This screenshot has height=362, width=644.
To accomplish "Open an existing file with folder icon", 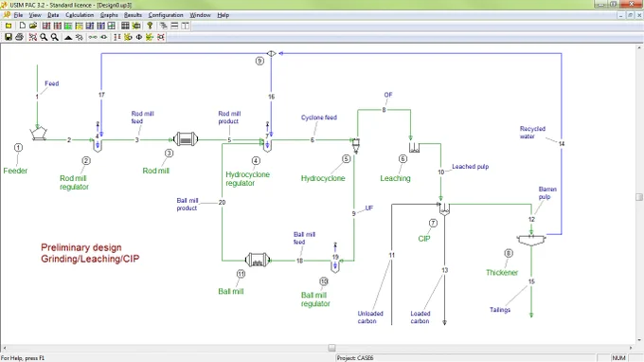I will 33,26.
